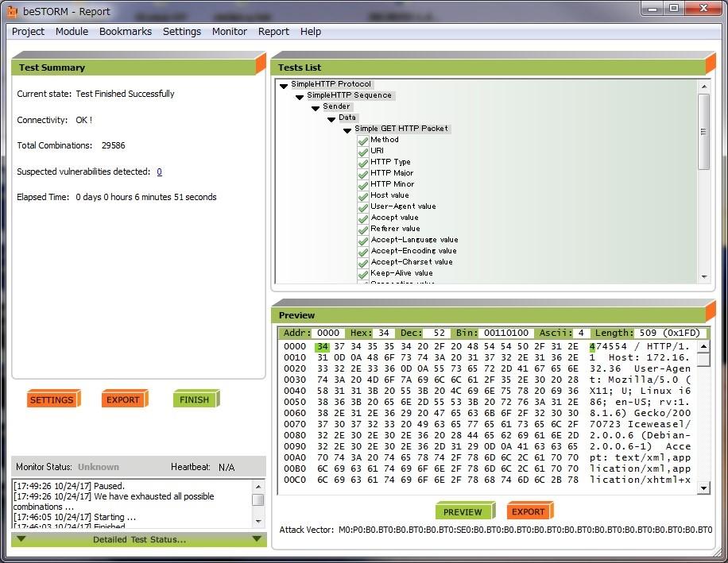
Task: Toggle the HTTP Minor checkbox
Action: [363, 184]
